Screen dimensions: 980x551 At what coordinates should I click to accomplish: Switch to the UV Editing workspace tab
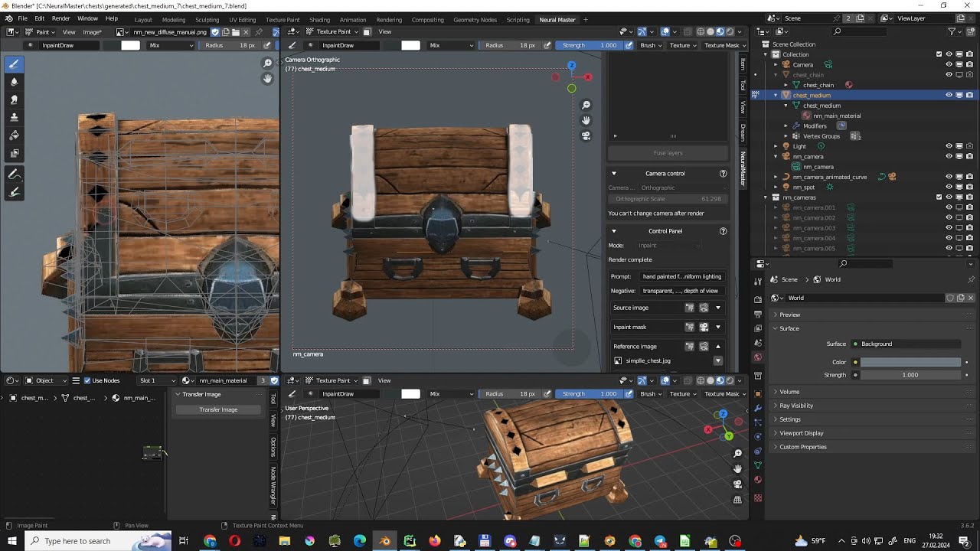242,20
